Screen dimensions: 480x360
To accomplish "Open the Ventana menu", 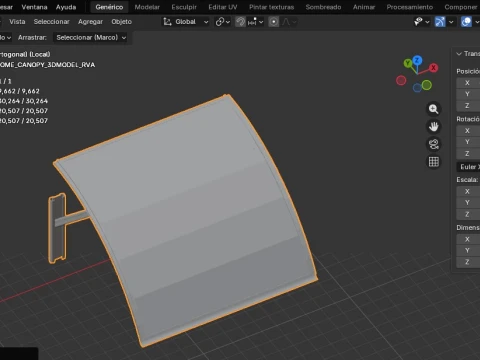I will [34, 7].
